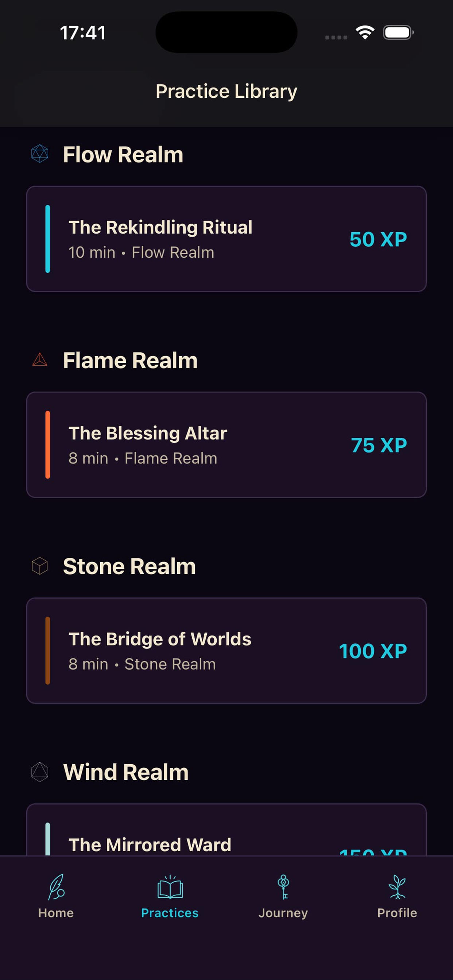This screenshot has width=453, height=980.
Task: Select the Flow Realm geometric icon
Action: [x=39, y=154]
